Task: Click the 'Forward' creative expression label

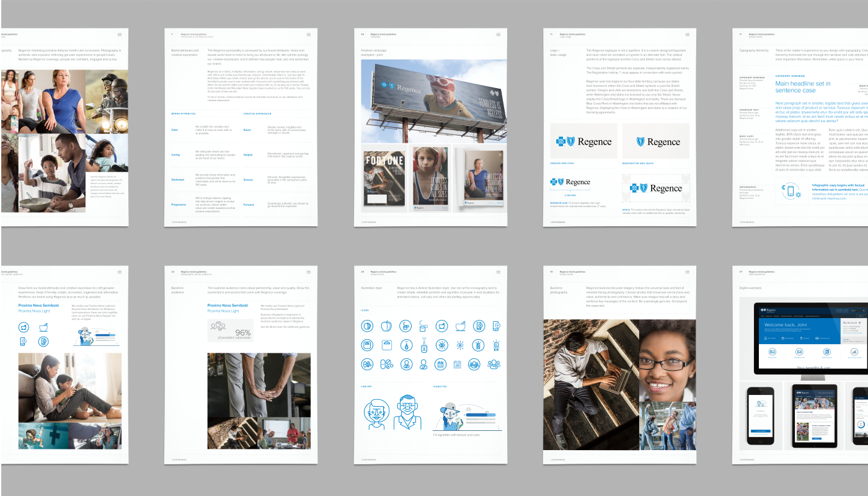Action: 249,204
